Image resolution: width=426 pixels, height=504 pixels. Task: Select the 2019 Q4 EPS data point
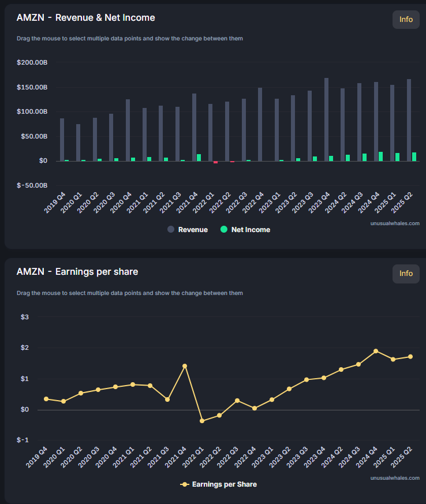point(46,399)
